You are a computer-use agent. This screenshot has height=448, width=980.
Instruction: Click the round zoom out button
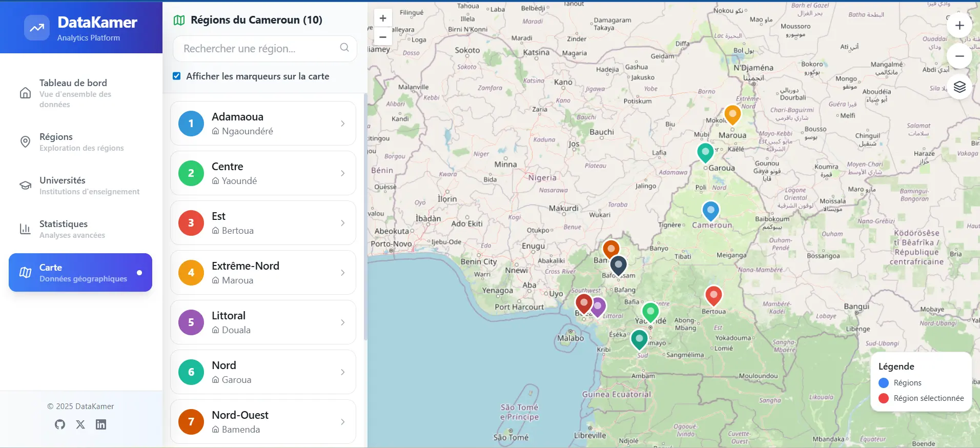pyautogui.click(x=959, y=56)
